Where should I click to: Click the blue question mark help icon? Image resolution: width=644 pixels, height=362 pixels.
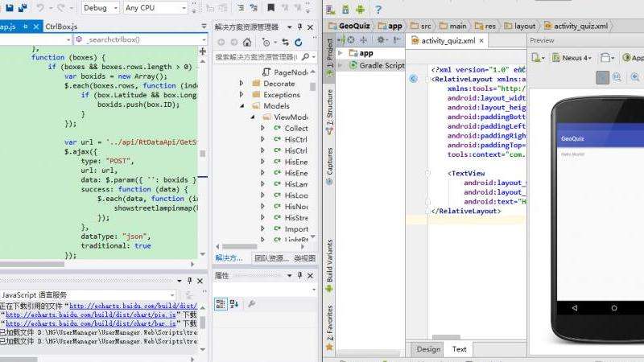point(378,9)
